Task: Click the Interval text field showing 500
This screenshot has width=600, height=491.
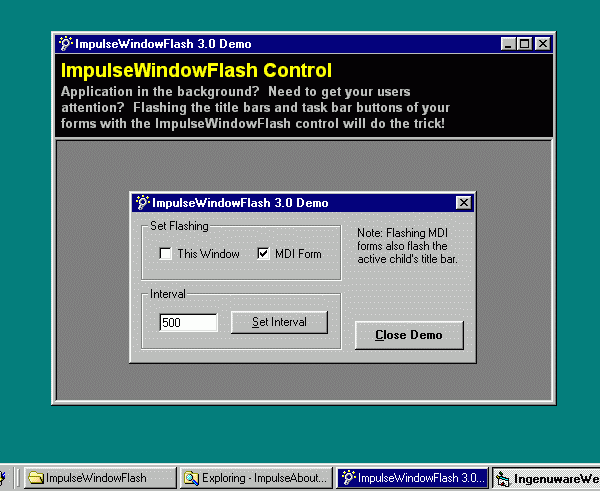Action: coord(189,322)
